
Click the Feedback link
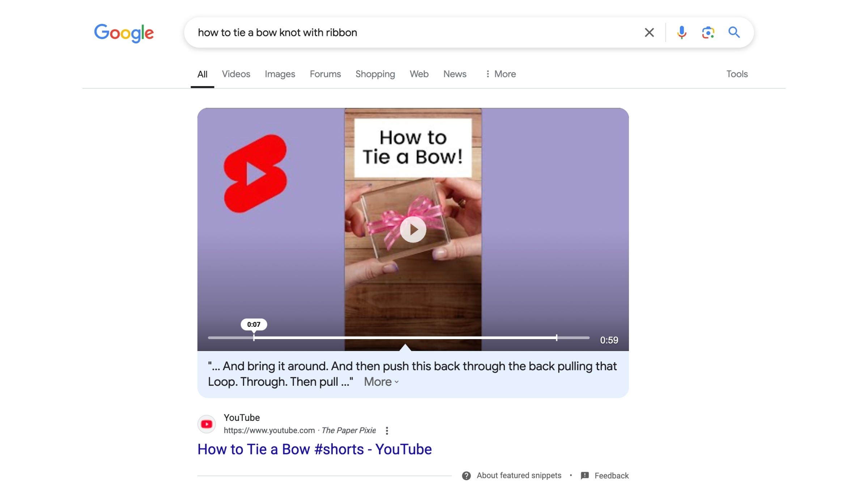pos(612,476)
